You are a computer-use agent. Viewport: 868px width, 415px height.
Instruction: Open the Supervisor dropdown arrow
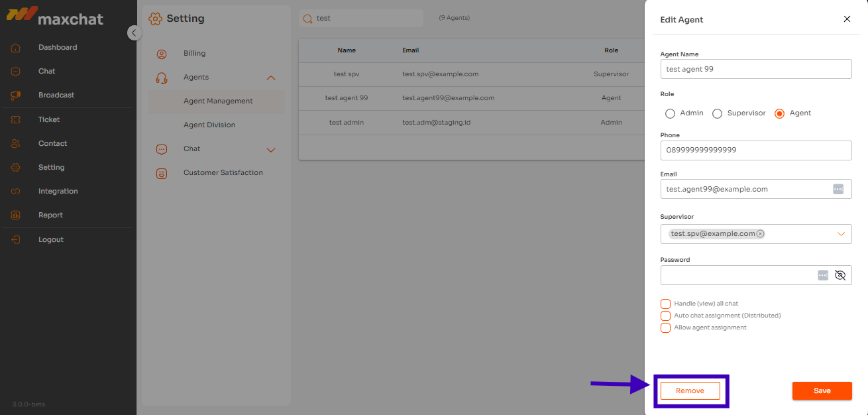pos(841,234)
